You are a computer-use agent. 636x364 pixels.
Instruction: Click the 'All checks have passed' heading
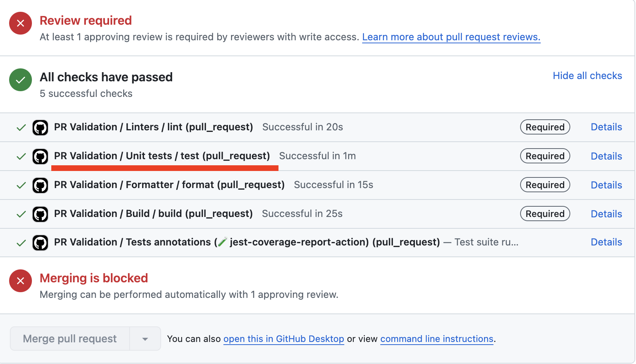tap(106, 77)
